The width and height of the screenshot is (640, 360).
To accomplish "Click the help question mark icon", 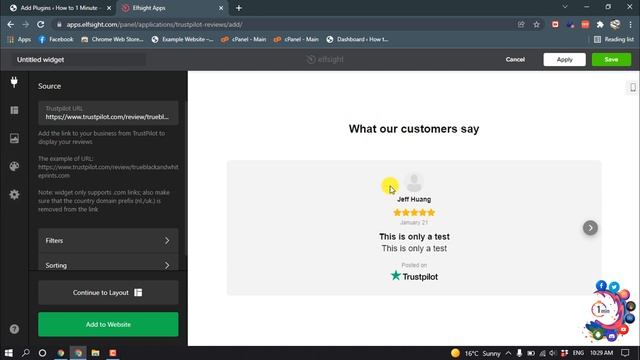I will tap(14, 329).
